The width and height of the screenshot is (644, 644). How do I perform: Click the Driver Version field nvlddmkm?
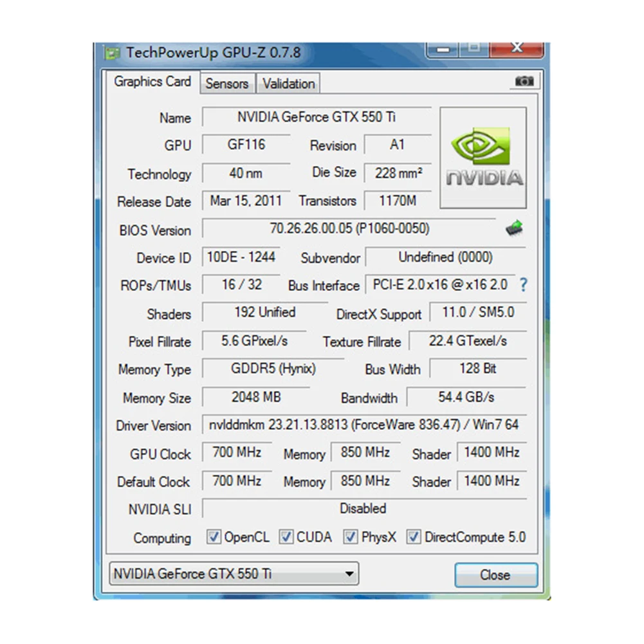click(x=364, y=425)
